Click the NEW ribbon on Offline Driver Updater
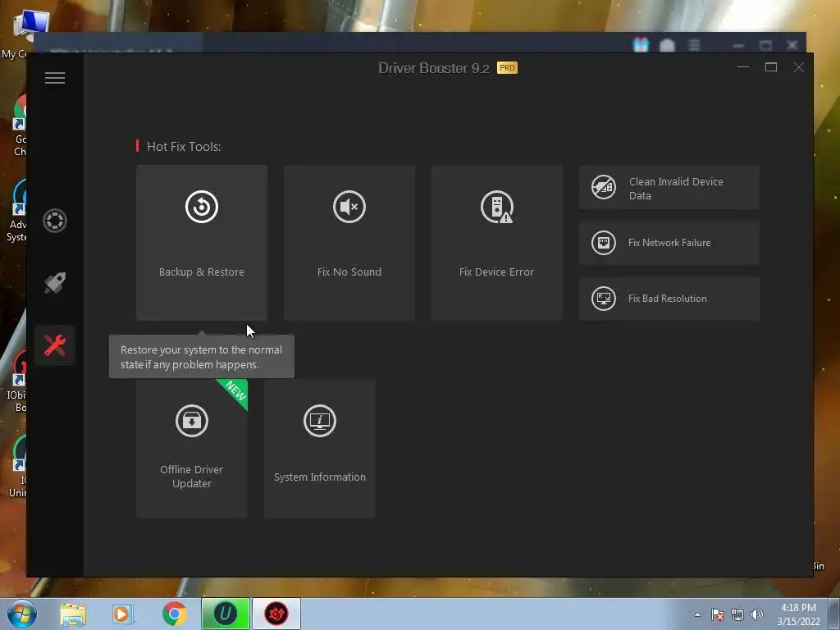 [x=235, y=391]
